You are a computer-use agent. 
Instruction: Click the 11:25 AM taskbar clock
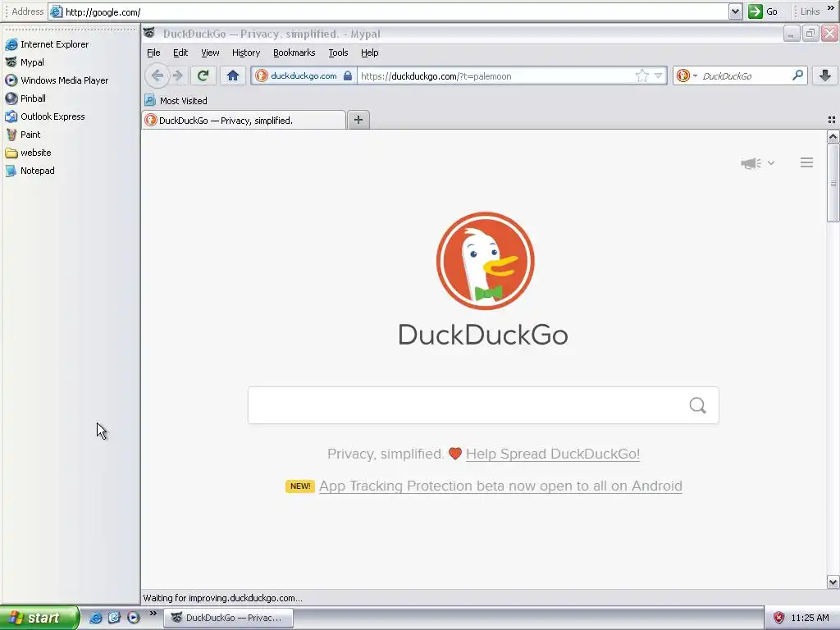coord(810,618)
